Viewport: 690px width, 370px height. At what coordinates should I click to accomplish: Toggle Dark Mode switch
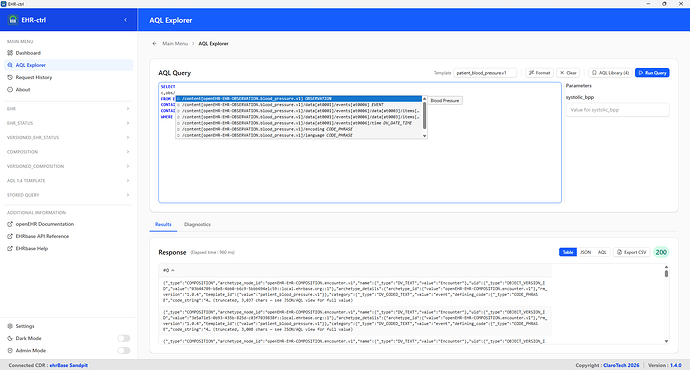[x=124, y=338]
